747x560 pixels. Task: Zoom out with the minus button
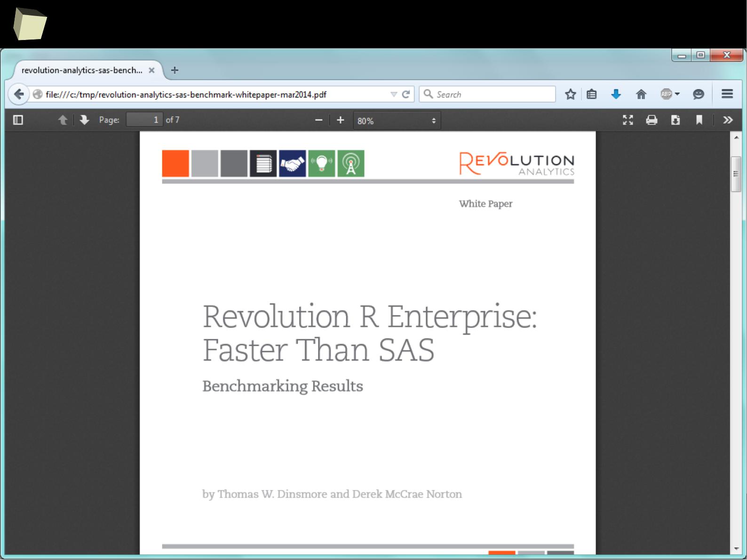[x=318, y=120]
